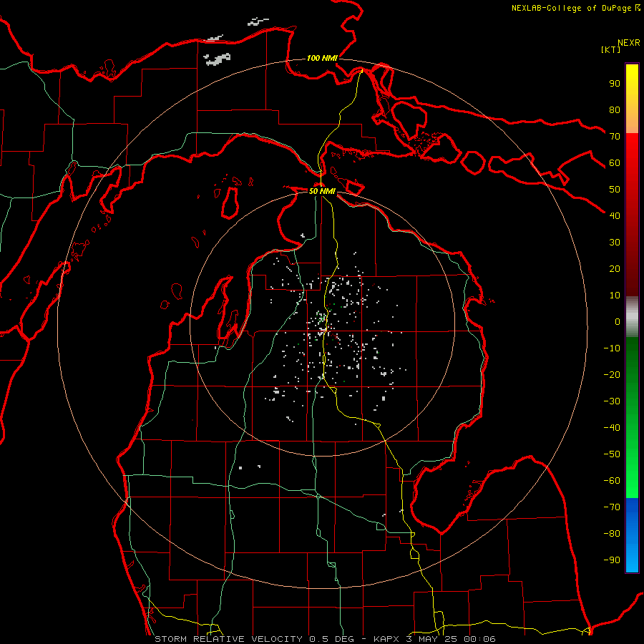The height and width of the screenshot is (644, 644).
Task: Click the 90 value on the velocity scale
Action: tap(615, 84)
